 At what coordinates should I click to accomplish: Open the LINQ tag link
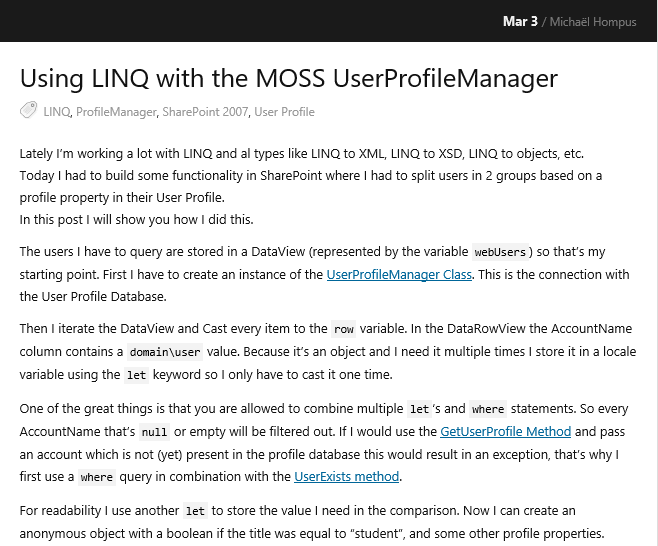point(57,112)
